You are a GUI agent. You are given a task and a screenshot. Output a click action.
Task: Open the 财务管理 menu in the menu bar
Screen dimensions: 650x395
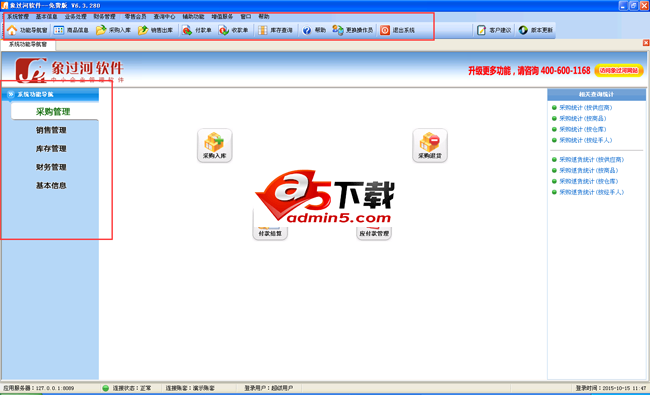pos(104,17)
